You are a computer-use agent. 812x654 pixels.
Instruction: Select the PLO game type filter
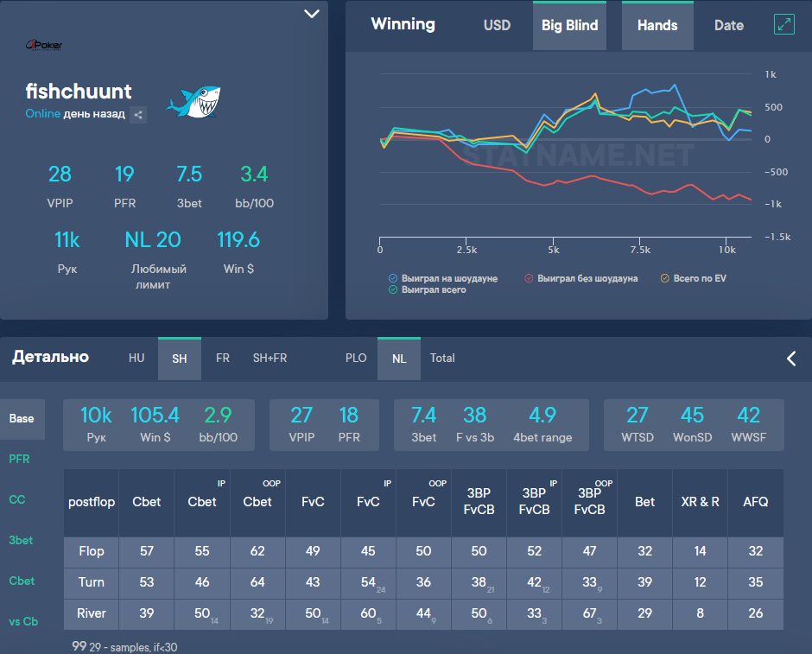(356, 358)
